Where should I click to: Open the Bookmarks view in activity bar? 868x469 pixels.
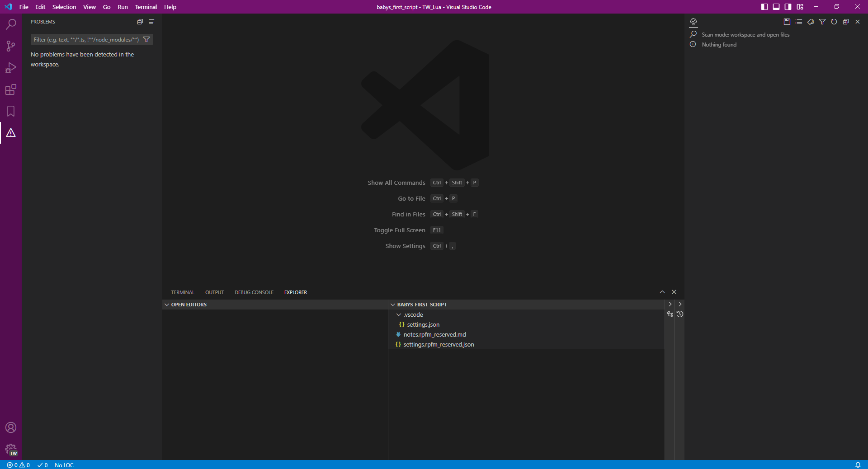click(11, 111)
